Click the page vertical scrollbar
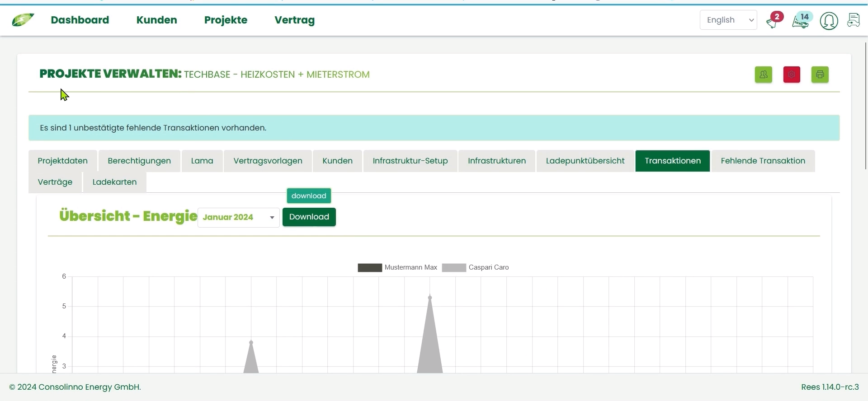 tap(865, 106)
